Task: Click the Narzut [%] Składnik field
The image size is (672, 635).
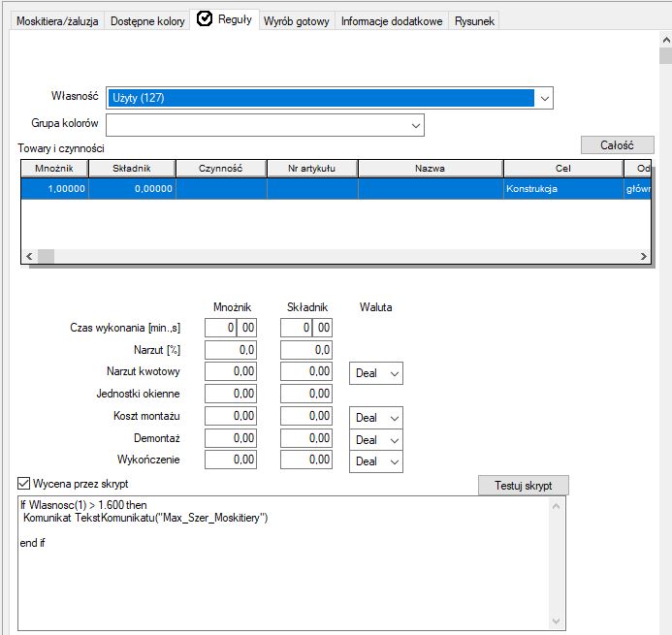Action: [306, 350]
